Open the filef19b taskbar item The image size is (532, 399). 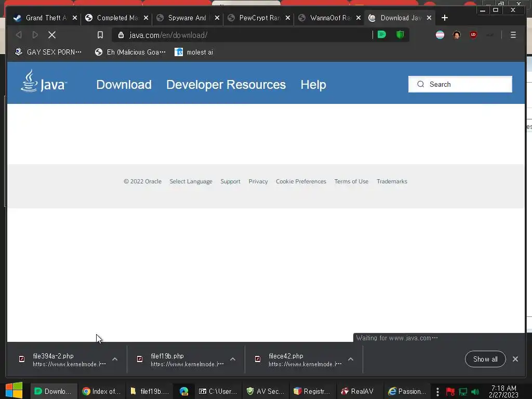click(x=149, y=391)
